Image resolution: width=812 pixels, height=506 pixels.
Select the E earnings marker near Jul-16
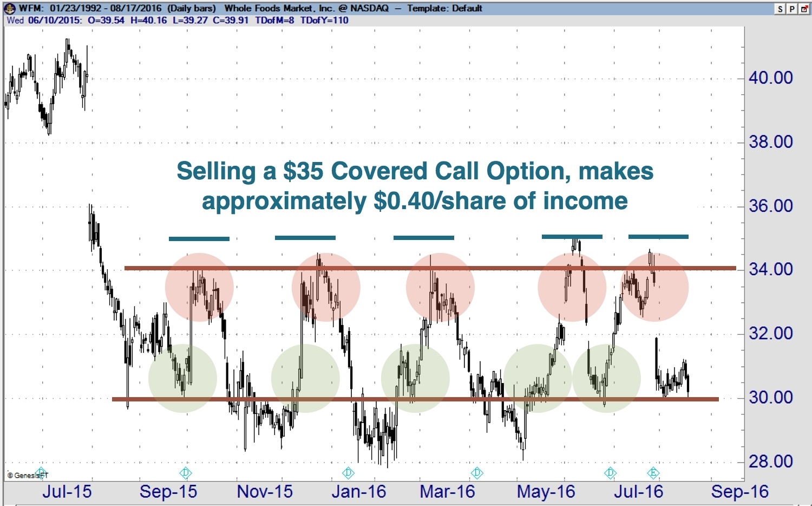pos(653,473)
